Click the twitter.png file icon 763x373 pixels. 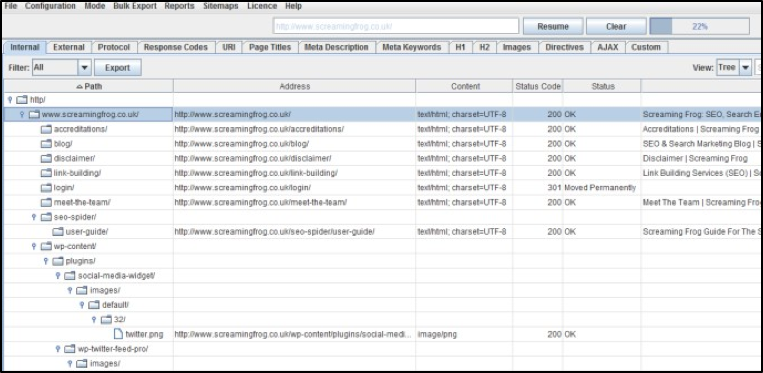118,334
